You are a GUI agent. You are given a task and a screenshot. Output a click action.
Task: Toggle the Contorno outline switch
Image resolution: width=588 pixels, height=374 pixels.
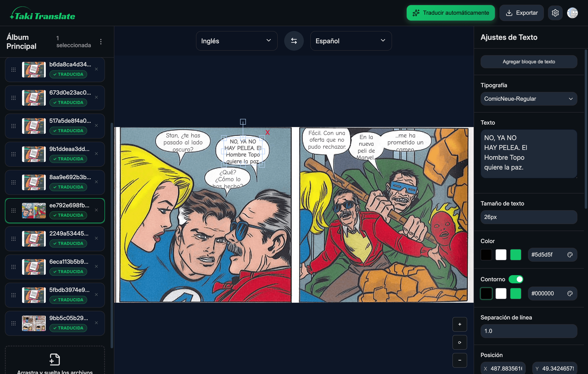(516, 279)
